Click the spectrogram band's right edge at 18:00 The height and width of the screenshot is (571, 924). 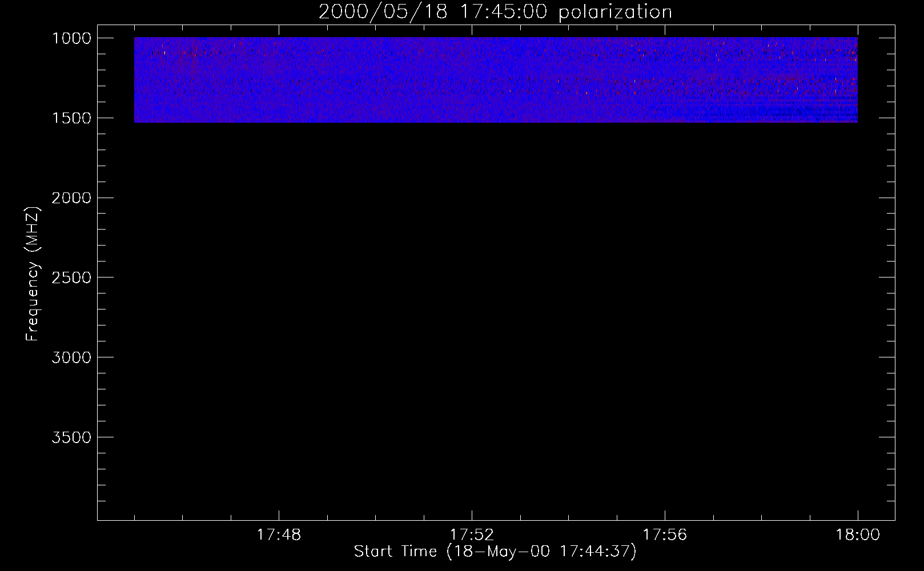coord(857,80)
